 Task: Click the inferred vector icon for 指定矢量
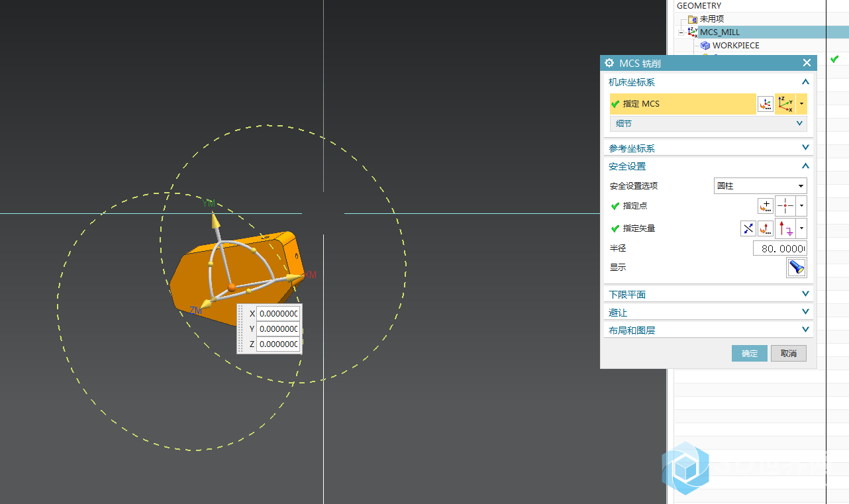click(785, 228)
